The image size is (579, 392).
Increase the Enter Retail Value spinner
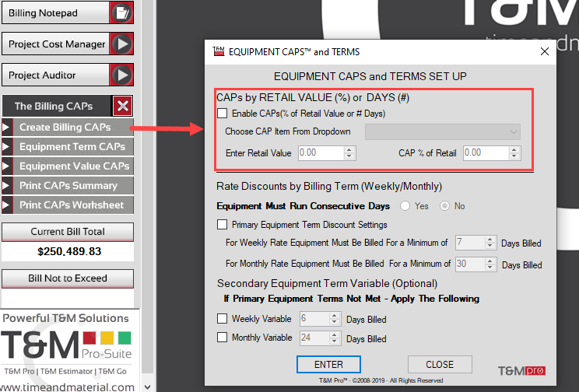point(349,149)
